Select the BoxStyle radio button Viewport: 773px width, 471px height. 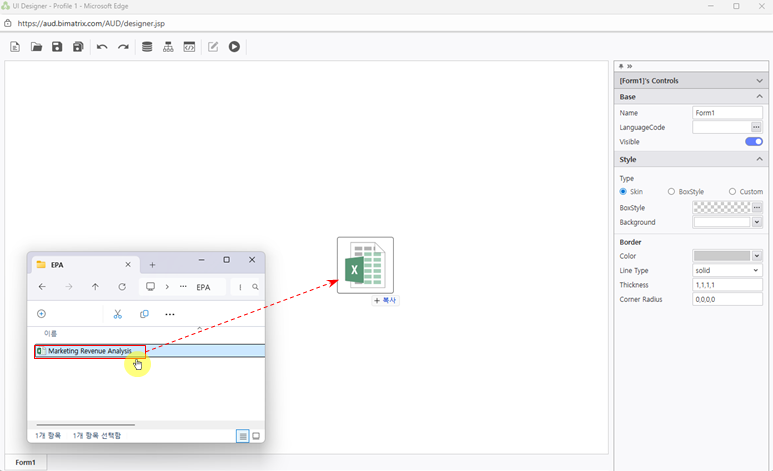pyautogui.click(x=672, y=191)
